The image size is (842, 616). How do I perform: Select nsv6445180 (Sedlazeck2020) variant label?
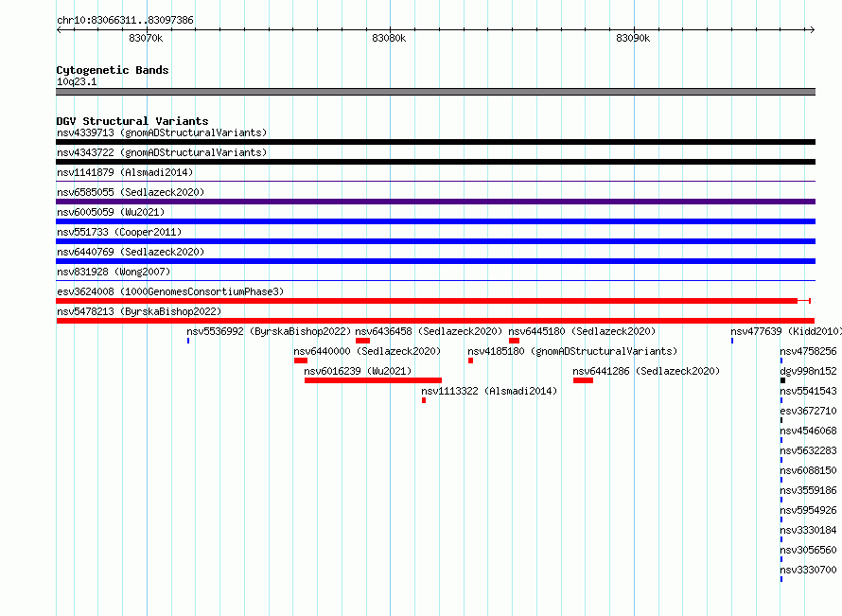point(582,331)
